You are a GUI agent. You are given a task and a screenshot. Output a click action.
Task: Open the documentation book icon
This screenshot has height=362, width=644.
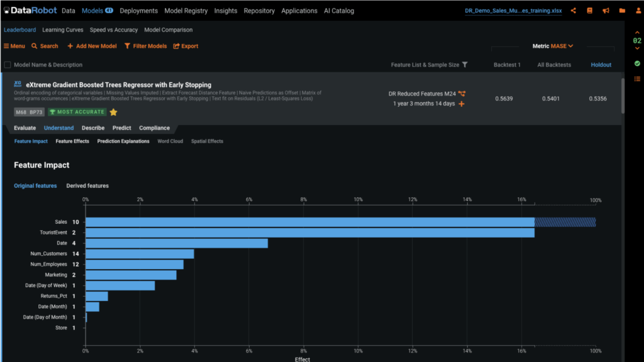(589, 11)
